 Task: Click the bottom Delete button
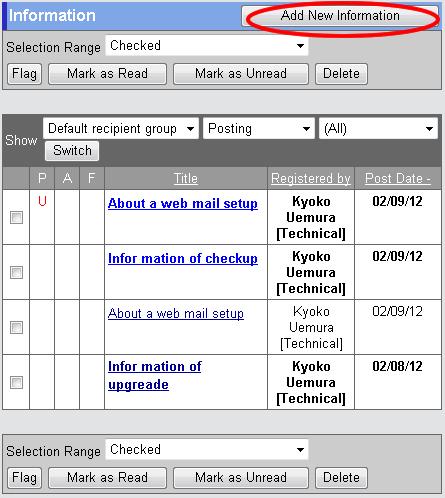[x=341, y=478]
